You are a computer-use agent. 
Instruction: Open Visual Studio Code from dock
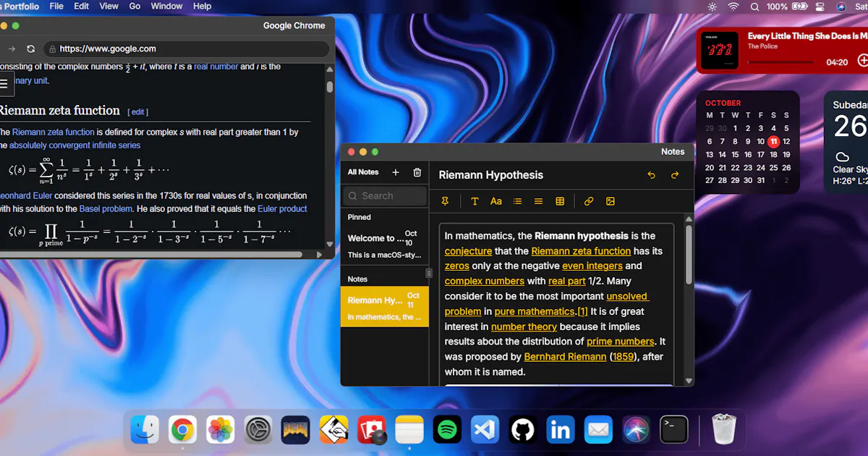point(485,430)
